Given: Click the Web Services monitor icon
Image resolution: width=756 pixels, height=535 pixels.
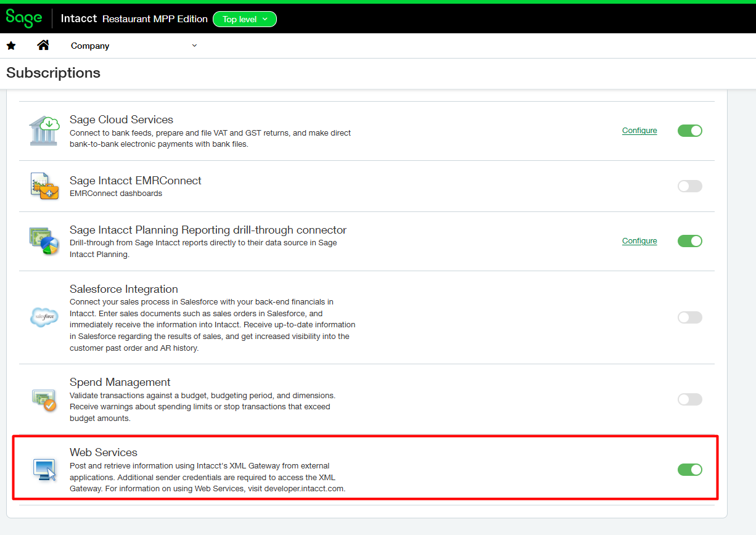Looking at the screenshot, I should pos(44,470).
